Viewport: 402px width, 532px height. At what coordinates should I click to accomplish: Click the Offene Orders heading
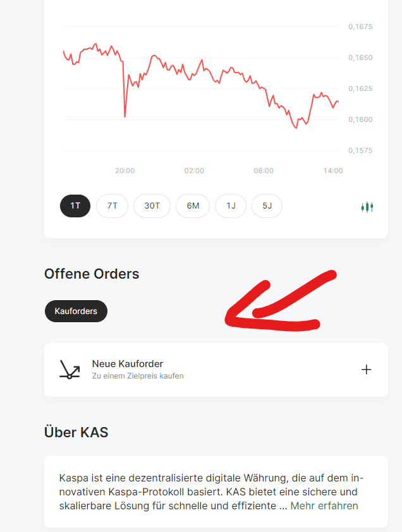[x=92, y=274]
